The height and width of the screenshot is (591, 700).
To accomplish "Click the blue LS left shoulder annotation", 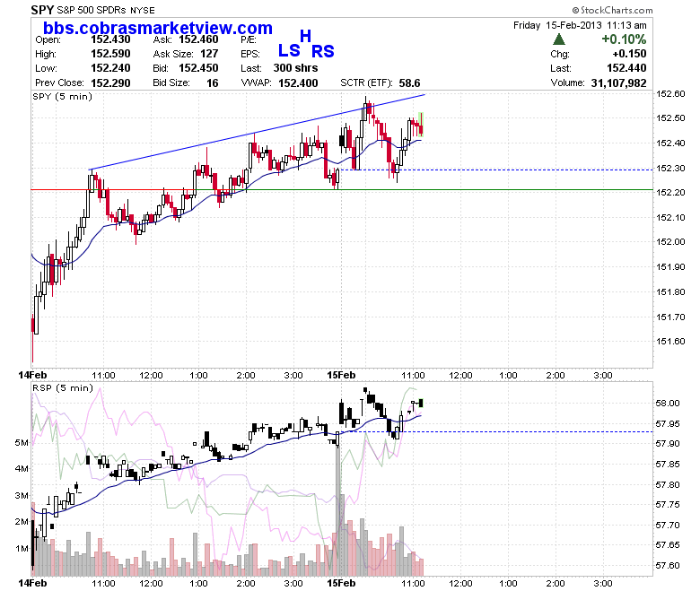I will coord(289,51).
